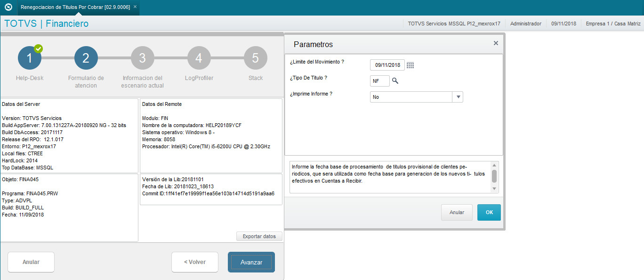Click the Objeto: FINA045 line
The height and width of the screenshot is (280, 644).
(19, 179)
